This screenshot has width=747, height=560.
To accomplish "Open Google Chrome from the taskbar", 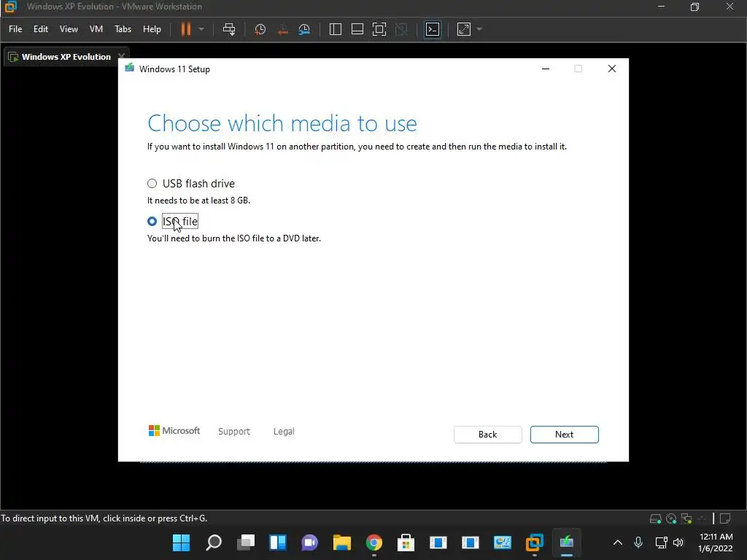I will [374, 542].
